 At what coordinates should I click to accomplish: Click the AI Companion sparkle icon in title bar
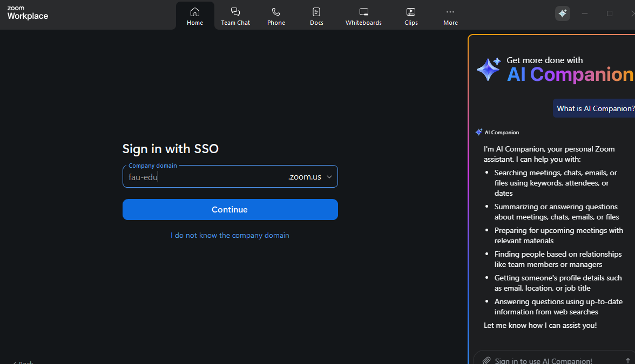point(562,13)
